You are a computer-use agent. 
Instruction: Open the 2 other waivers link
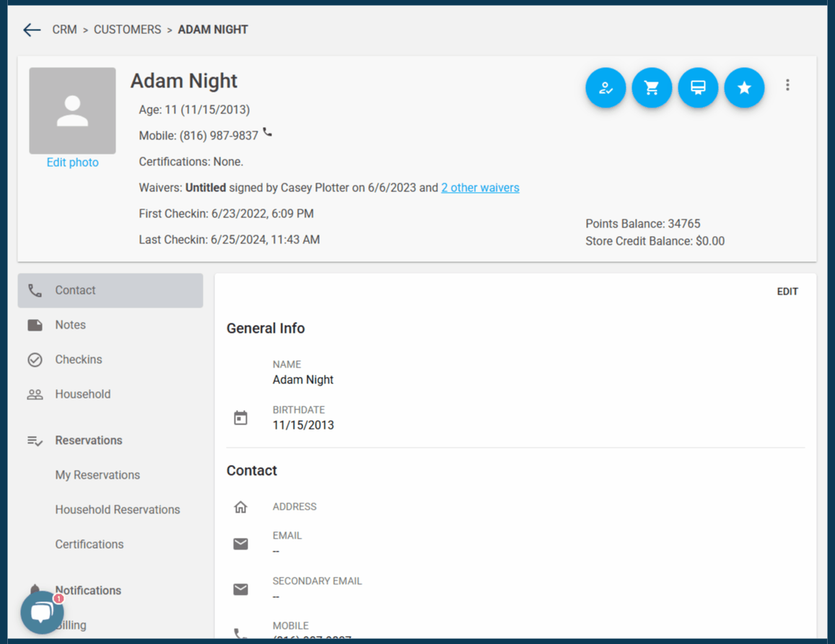pos(480,188)
